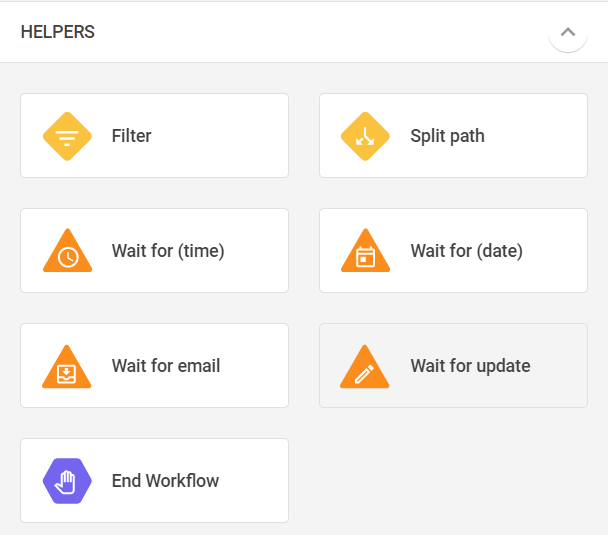Choose the Split path label
608x535 pixels.
[x=447, y=136]
